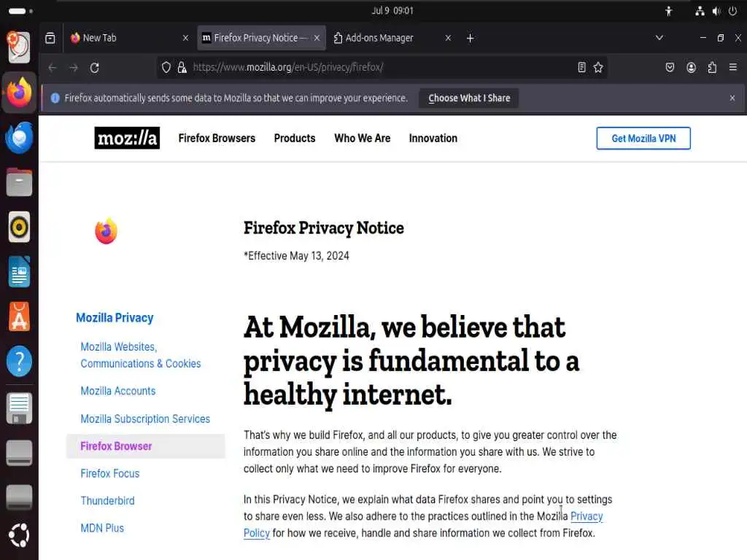Open a new tab with plus button

[x=471, y=38]
